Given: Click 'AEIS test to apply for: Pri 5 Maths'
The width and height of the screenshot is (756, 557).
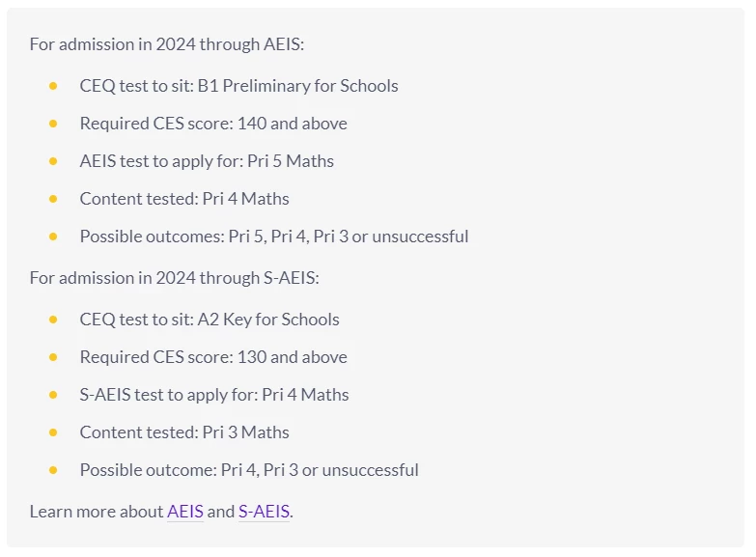Looking at the screenshot, I should coord(207,161).
